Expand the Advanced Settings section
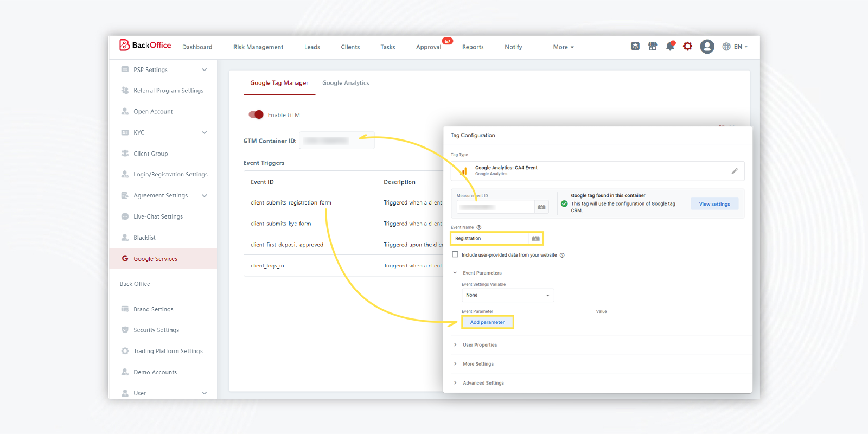The height and width of the screenshot is (434, 868). pyautogui.click(x=455, y=383)
